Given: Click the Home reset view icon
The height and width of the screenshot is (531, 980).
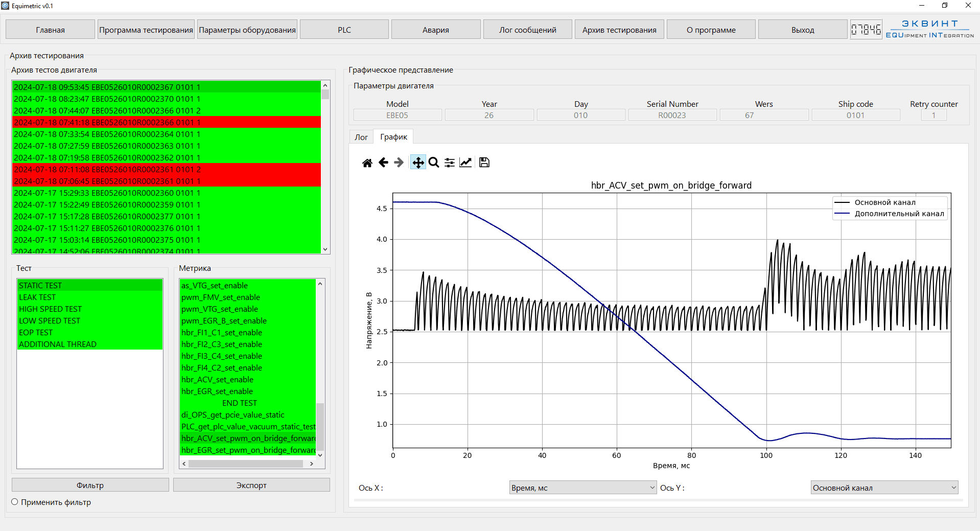Looking at the screenshot, I should click(367, 163).
